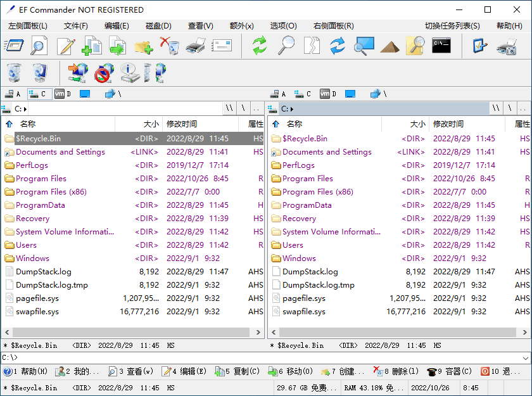Click network backslash drive in left panel
This screenshot has height=396, width=532.
point(113,94)
